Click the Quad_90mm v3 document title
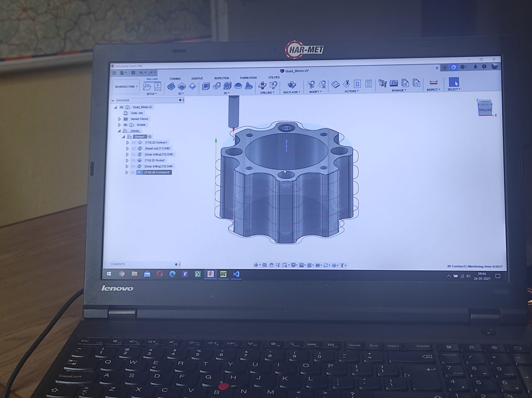The image size is (532, 398). coord(294,71)
